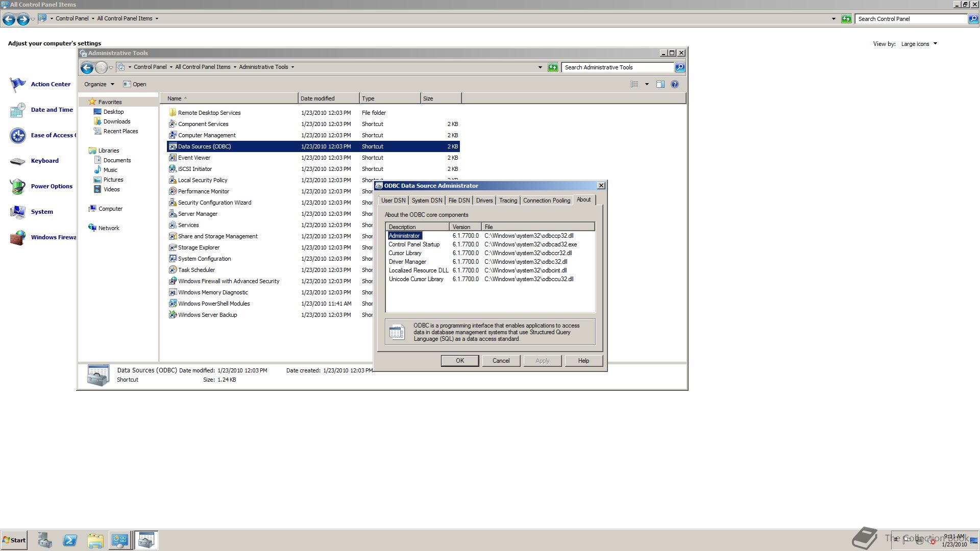Click the Component Services shortcut icon
This screenshot has width=980, height=551.
coord(173,124)
